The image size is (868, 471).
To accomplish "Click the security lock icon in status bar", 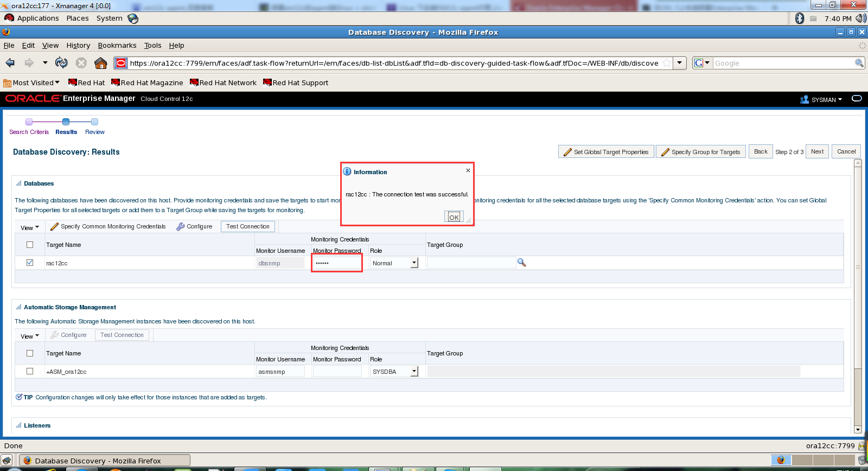I will click(x=861, y=446).
